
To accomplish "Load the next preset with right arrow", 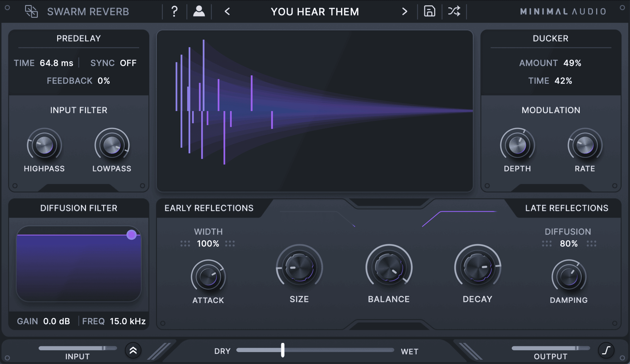I will [404, 11].
